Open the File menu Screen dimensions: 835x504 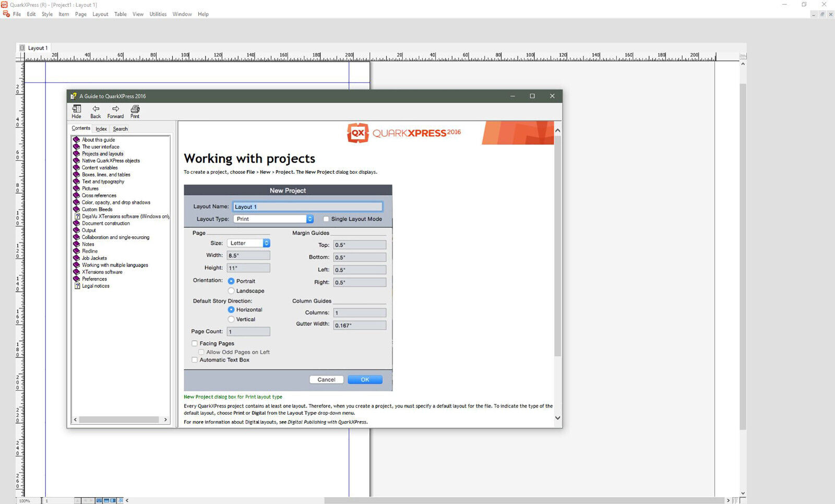(17, 14)
